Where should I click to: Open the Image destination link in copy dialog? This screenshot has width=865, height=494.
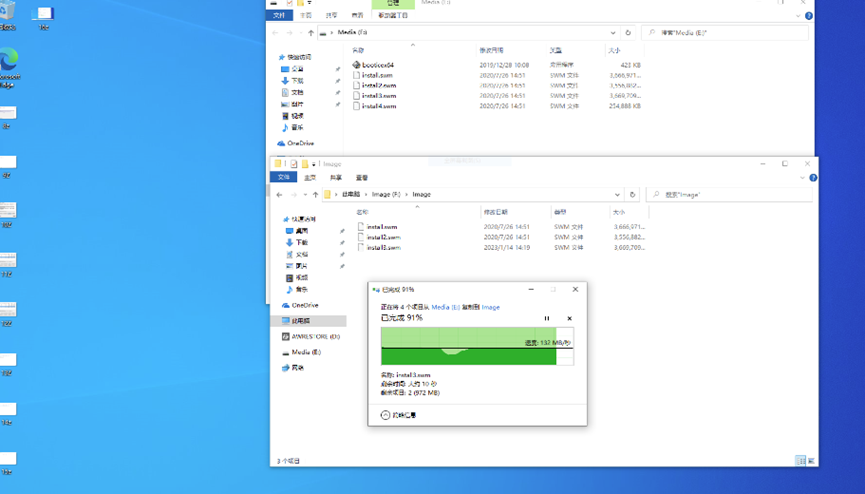point(490,307)
